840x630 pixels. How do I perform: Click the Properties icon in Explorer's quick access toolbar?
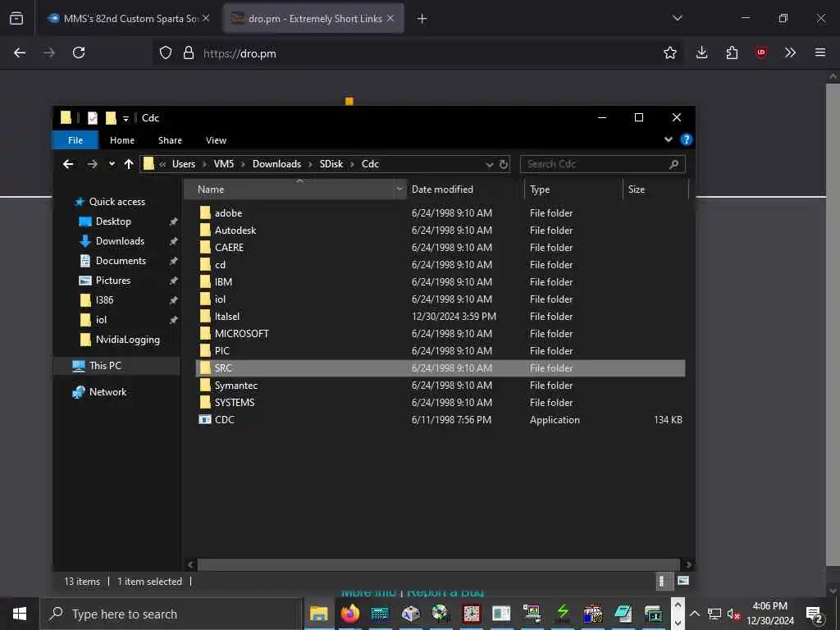[x=93, y=118]
